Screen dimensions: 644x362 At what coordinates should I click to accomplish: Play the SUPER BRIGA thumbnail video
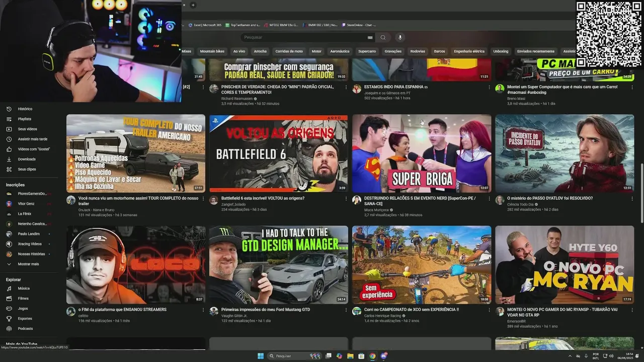pyautogui.click(x=422, y=153)
